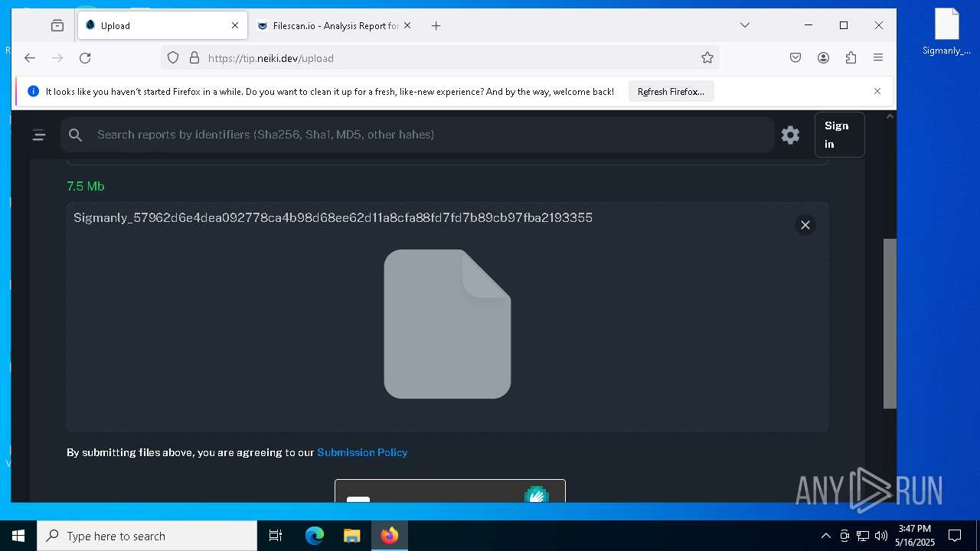Click the info icon in notification bar
This screenshot has height=551, width=980.
tap(33, 91)
